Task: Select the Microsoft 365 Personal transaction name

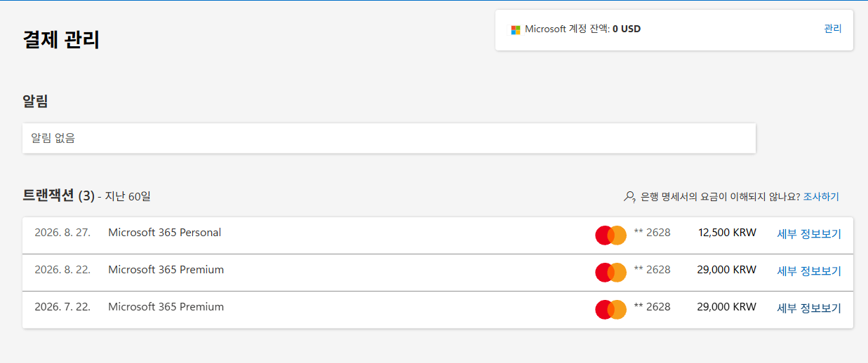Action: [164, 233]
